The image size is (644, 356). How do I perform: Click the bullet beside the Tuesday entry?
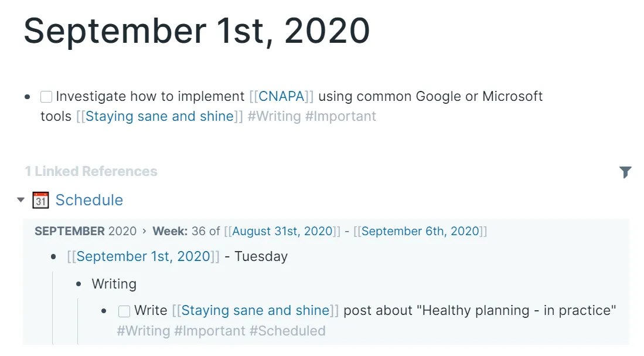pyautogui.click(x=54, y=257)
